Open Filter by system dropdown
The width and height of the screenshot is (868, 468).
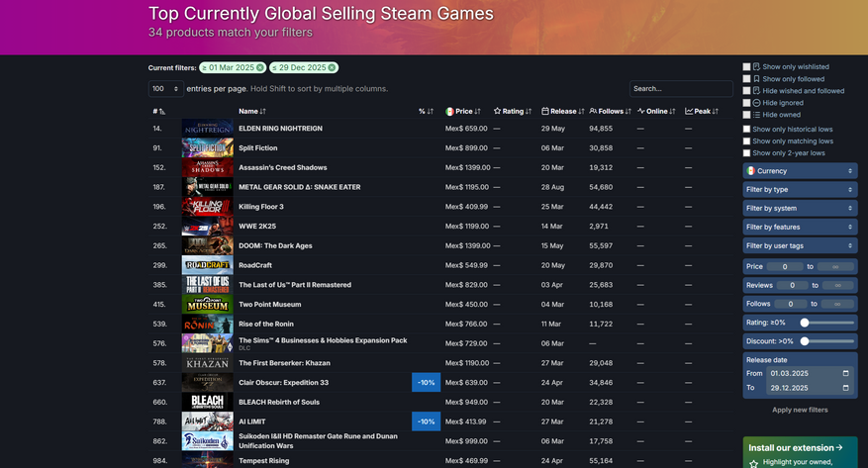click(x=800, y=208)
